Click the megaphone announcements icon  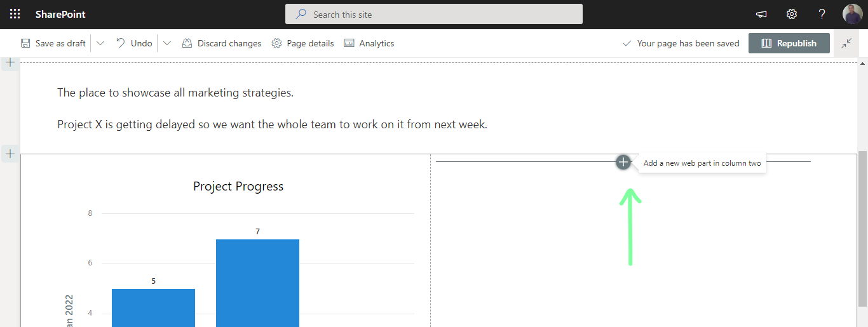pos(761,14)
